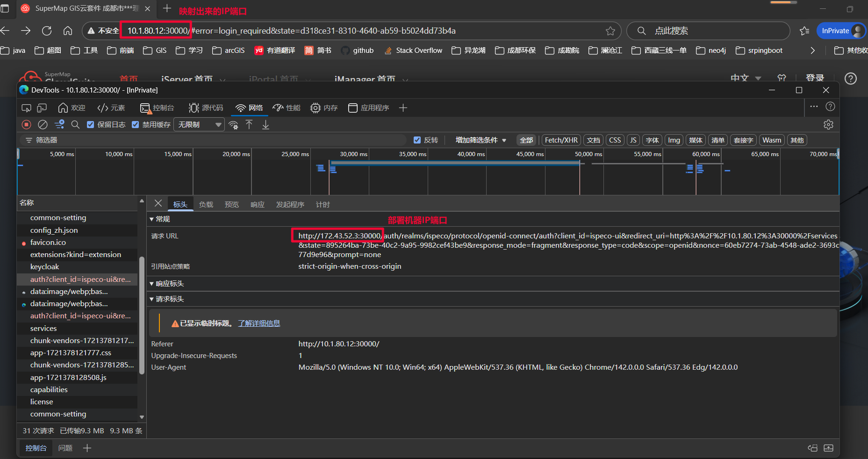Select the keycloak request in the list
This screenshot has width=868, height=459.
pyautogui.click(x=45, y=267)
